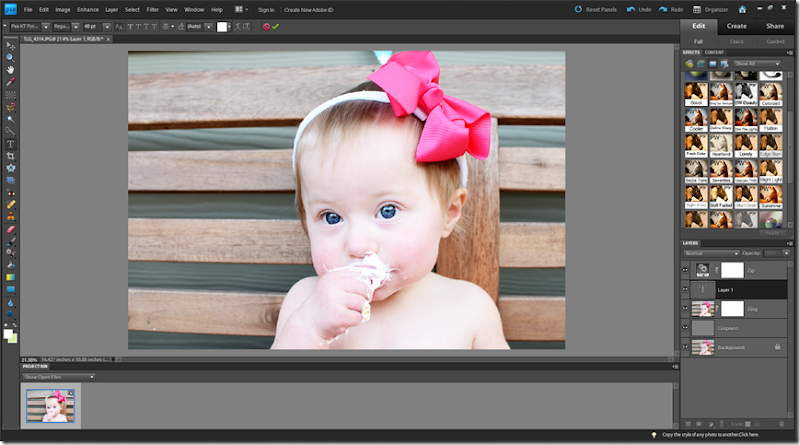Click the Reset Panels button
Screen dimensions: 800x445
(599, 9)
